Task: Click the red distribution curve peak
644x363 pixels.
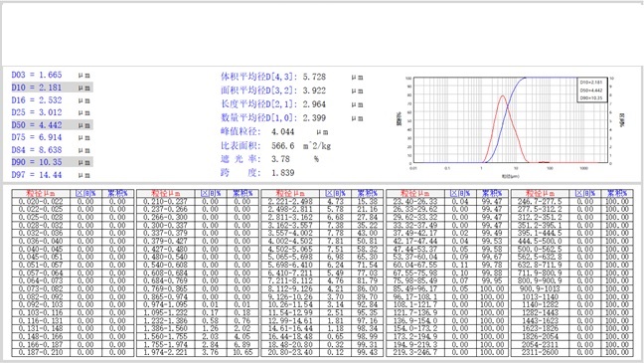Action: point(503,96)
